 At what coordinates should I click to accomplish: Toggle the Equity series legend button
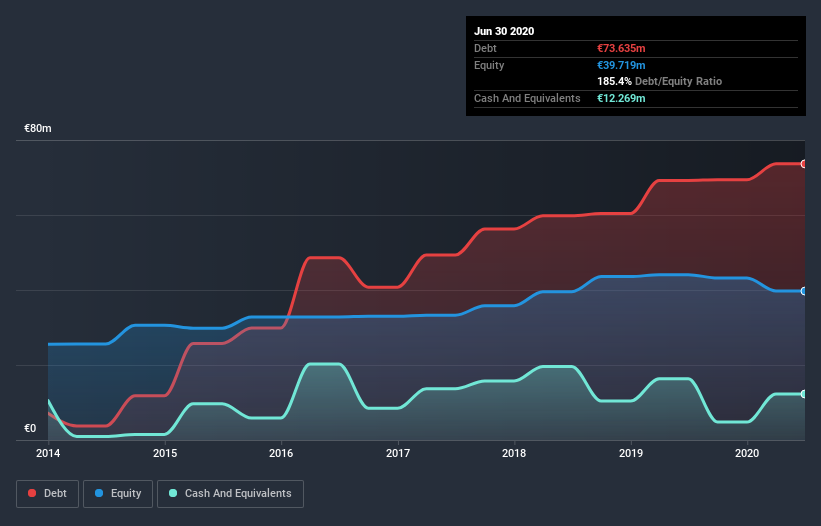click(118, 494)
